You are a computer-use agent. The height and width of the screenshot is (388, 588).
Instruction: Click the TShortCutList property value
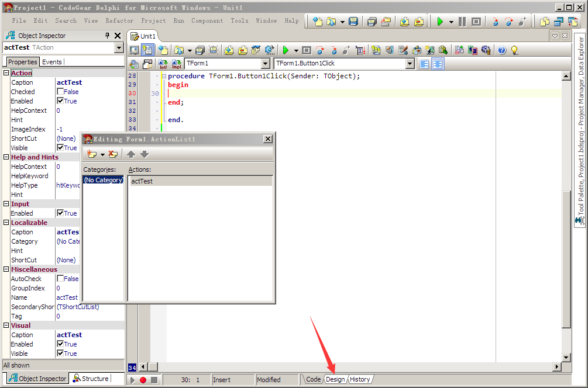pyautogui.click(x=78, y=307)
